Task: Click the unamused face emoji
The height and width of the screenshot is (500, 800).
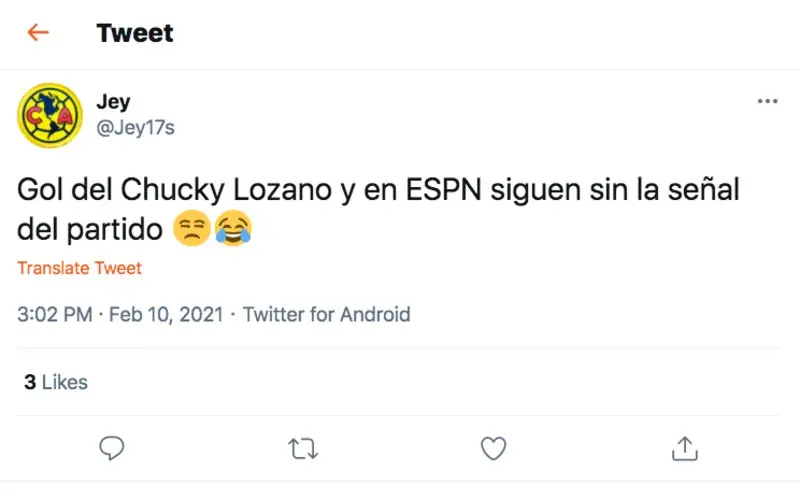Action: pos(192,228)
